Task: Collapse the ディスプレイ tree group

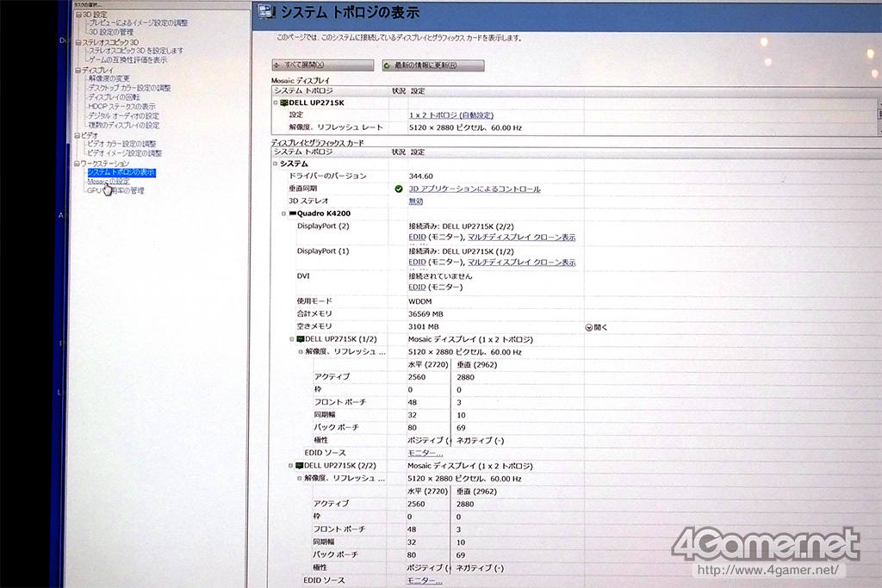Action: [78, 71]
